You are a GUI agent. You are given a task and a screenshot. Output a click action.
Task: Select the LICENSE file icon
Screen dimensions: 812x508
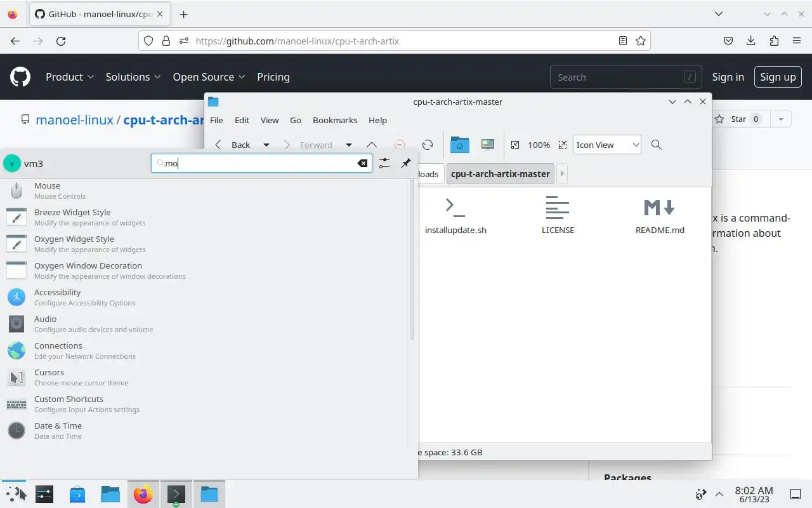click(558, 208)
